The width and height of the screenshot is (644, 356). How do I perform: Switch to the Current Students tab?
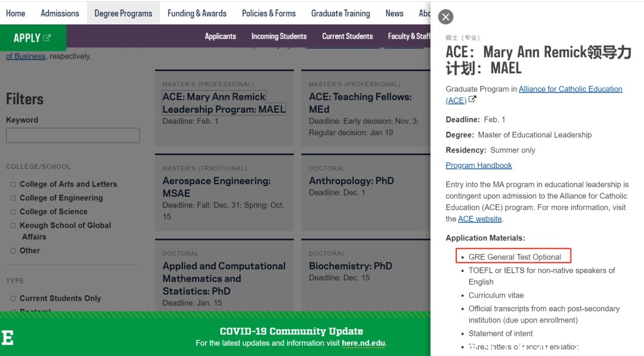[x=347, y=36]
